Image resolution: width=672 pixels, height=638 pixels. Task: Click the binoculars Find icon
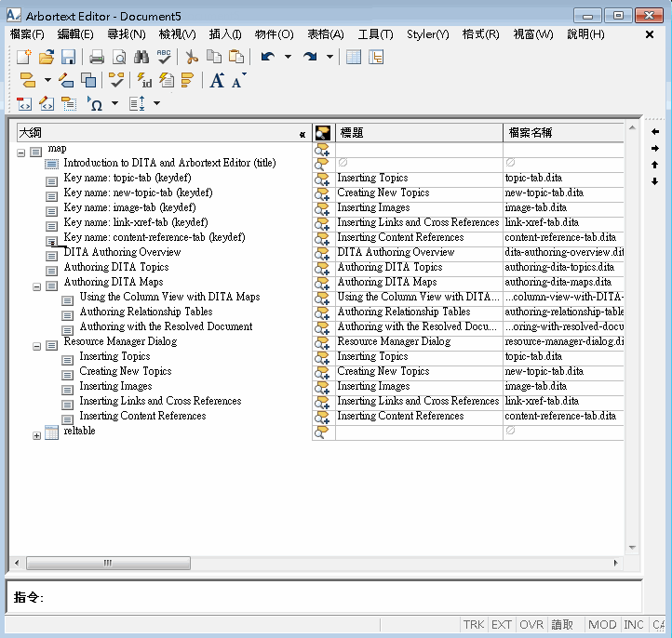[141, 57]
